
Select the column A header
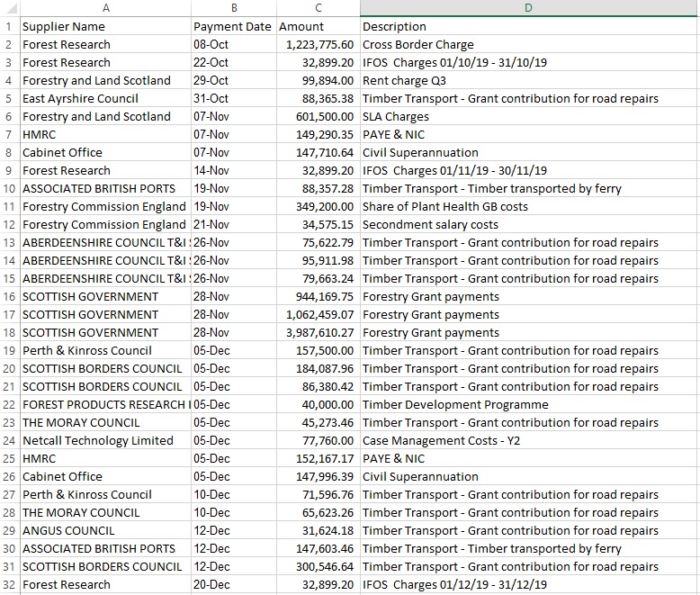pyautogui.click(x=104, y=8)
